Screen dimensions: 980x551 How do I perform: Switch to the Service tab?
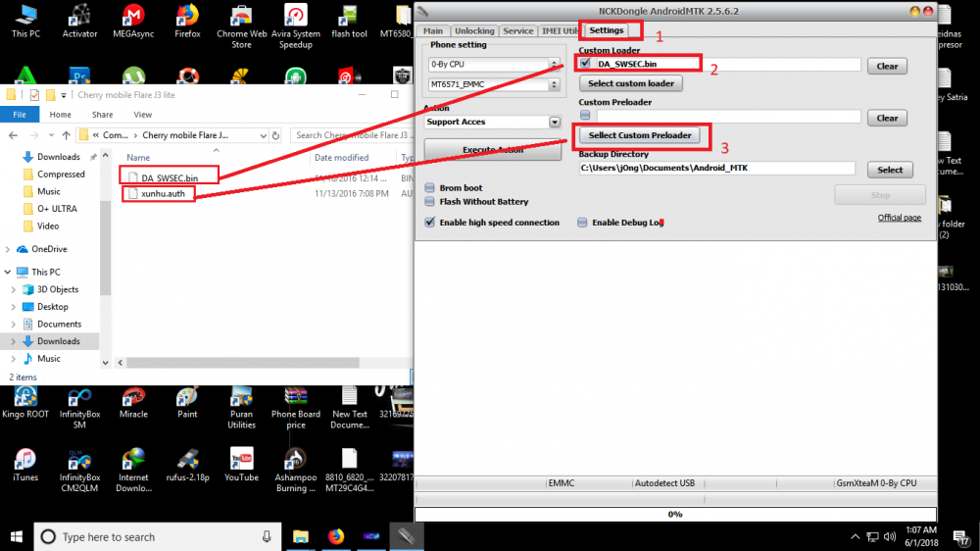[518, 30]
